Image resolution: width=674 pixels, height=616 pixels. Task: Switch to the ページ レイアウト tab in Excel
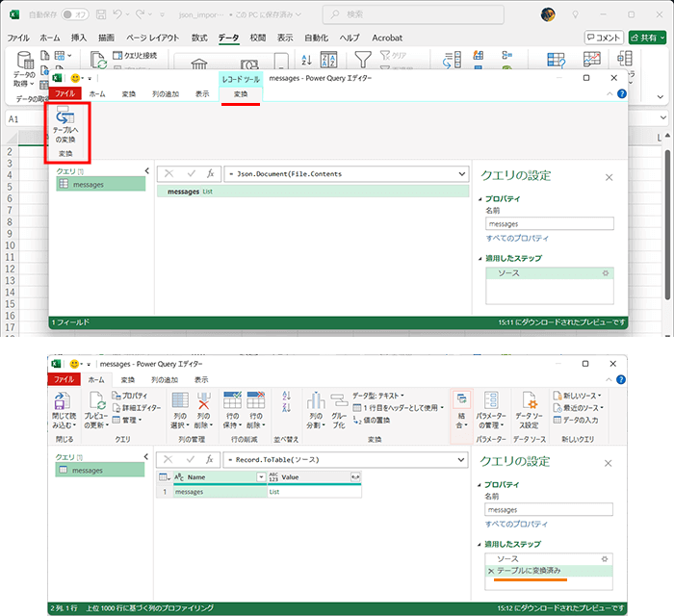[152, 38]
